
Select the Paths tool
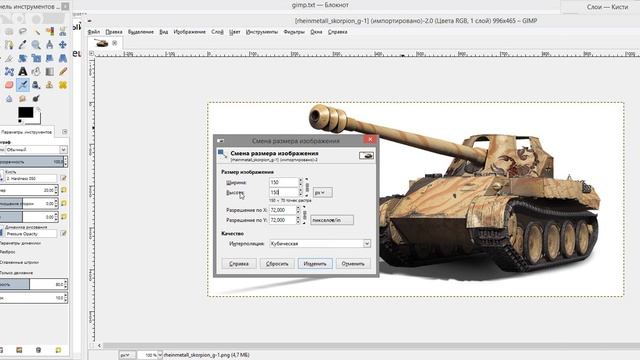pos(9,44)
